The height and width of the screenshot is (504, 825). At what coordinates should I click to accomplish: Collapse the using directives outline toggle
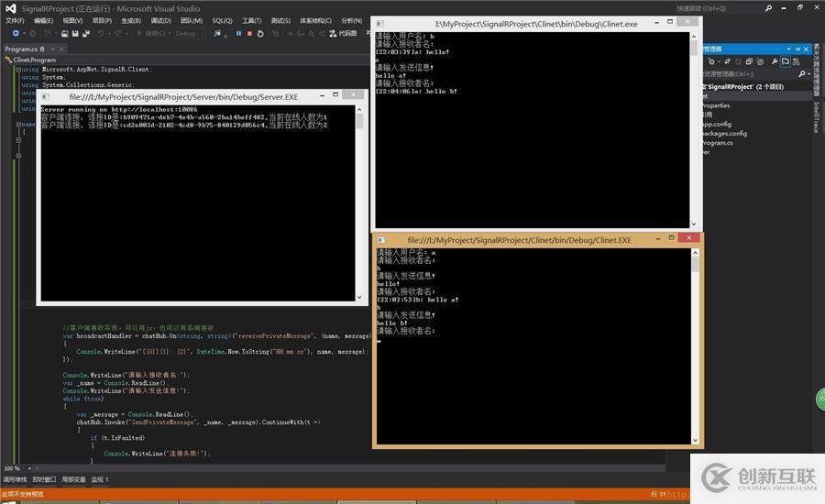(x=18, y=69)
